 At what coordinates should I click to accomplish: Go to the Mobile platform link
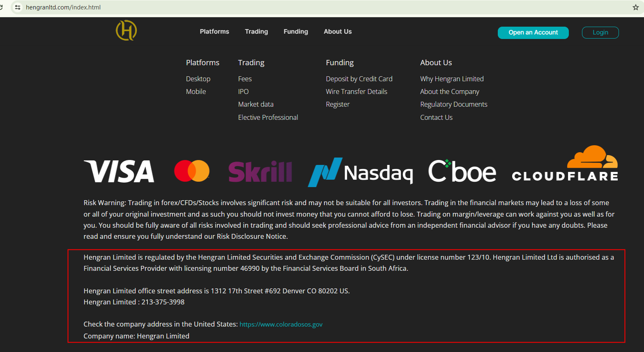tap(196, 91)
